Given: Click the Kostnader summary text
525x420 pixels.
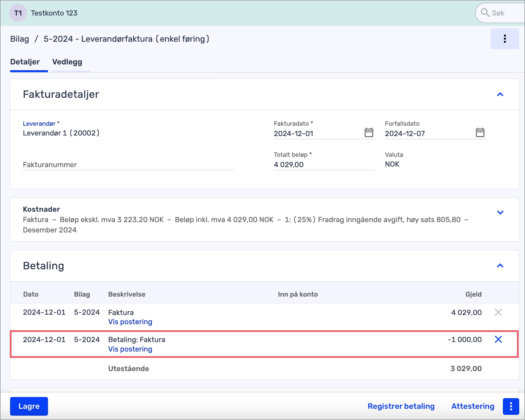Looking at the screenshot, I should pyautogui.click(x=246, y=225).
